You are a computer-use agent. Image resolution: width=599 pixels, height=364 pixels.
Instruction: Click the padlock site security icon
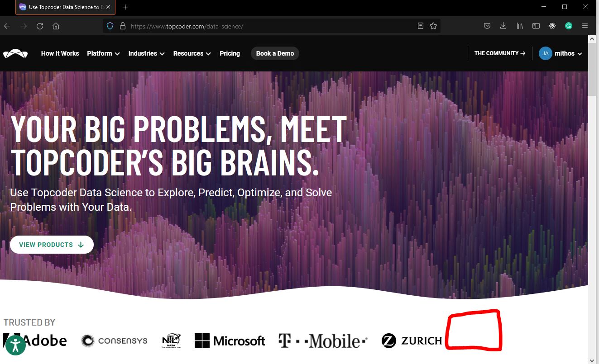click(x=122, y=26)
